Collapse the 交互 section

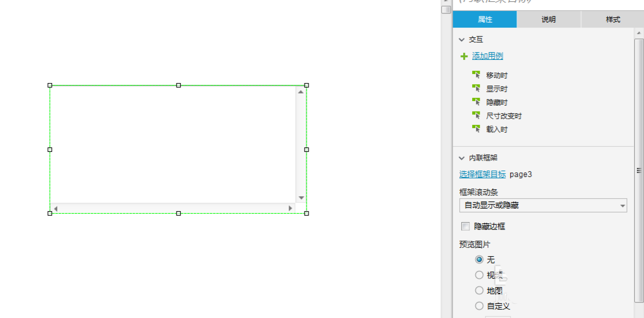[462, 40]
